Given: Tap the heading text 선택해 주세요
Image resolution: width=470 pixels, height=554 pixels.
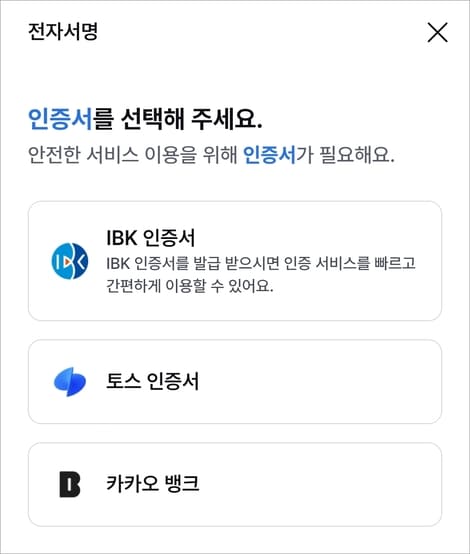Looking at the screenshot, I should pyautogui.click(x=191, y=119).
